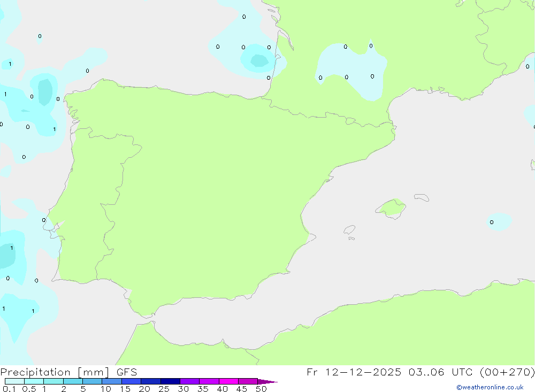Click the Ibiza island outline on the map
535x392 pixels.
click(349, 229)
